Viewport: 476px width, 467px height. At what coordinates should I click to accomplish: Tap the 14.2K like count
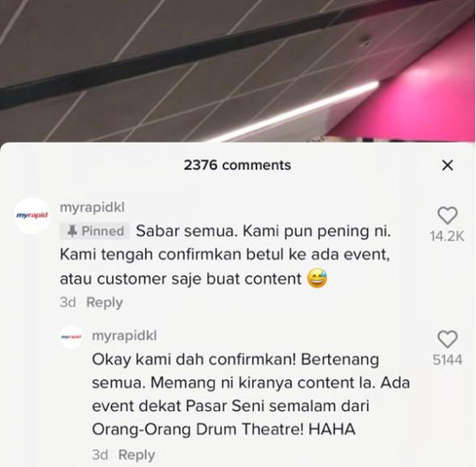click(447, 236)
